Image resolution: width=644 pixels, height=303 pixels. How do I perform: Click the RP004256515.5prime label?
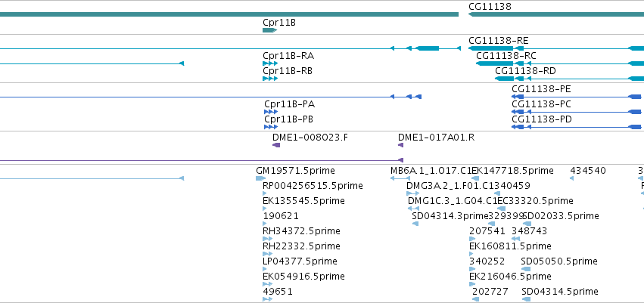point(313,186)
